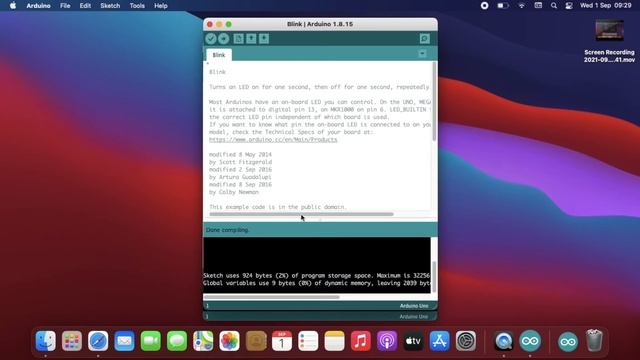This screenshot has height=360, width=640.
Task: Open FaceTime from the Dock
Action: tap(151, 340)
